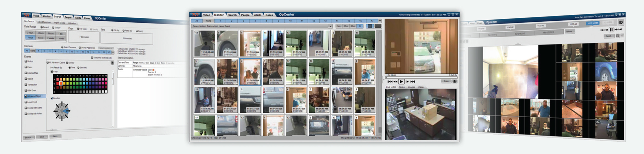The height and width of the screenshot is (154, 644).
Task: Switch to Images tab under the player
Action: point(411,87)
